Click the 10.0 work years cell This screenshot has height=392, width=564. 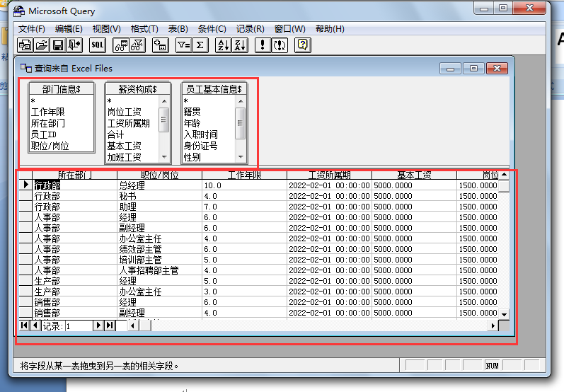pyautogui.click(x=244, y=185)
